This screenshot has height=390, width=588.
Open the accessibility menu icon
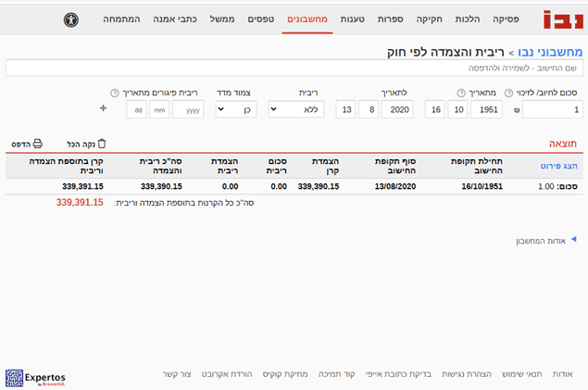(71, 19)
